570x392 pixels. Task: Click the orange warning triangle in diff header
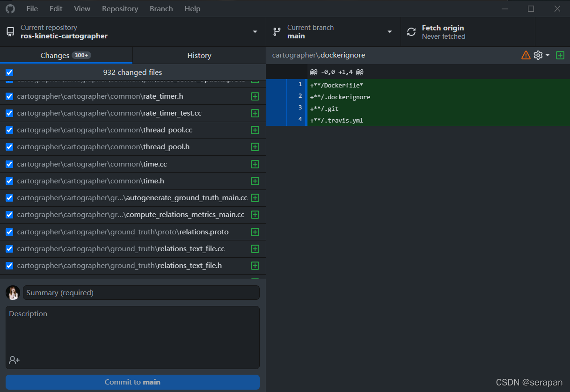(x=526, y=55)
